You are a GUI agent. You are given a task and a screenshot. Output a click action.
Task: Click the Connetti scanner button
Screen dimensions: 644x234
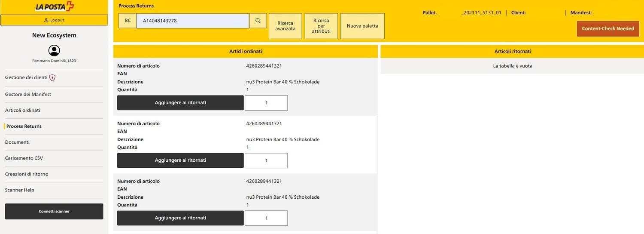(54, 212)
